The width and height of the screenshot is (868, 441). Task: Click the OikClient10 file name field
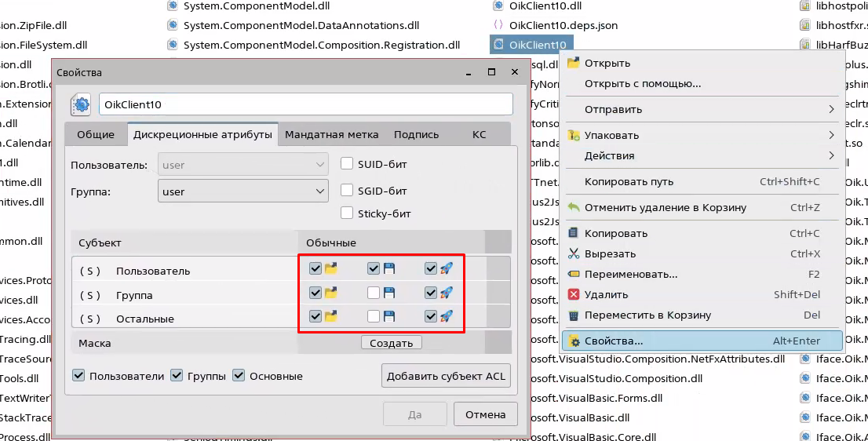point(305,104)
